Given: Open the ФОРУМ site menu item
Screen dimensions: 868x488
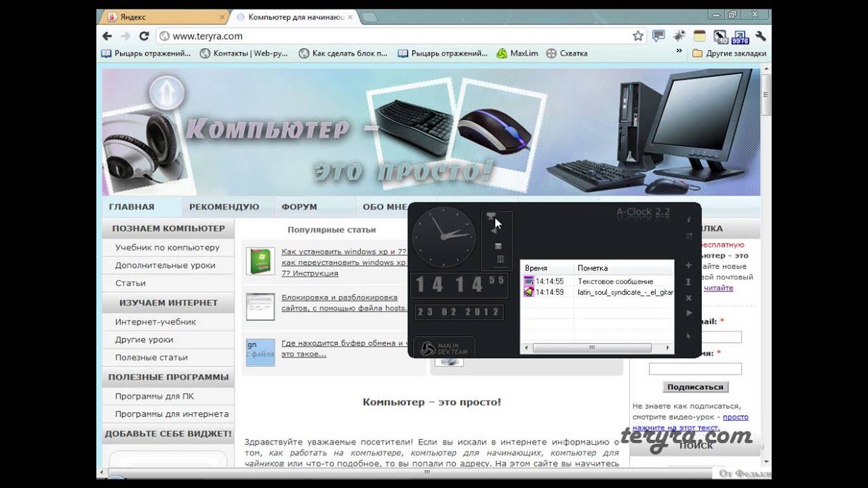Looking at the screenshot, I should tap(299, 207).
